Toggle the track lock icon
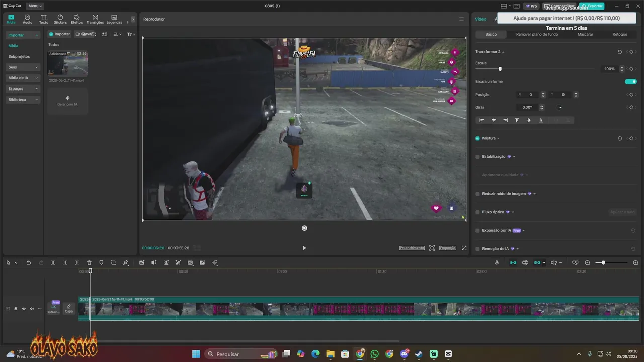The height and width of the screenshot is (362, 644). [x=16, y=309]
